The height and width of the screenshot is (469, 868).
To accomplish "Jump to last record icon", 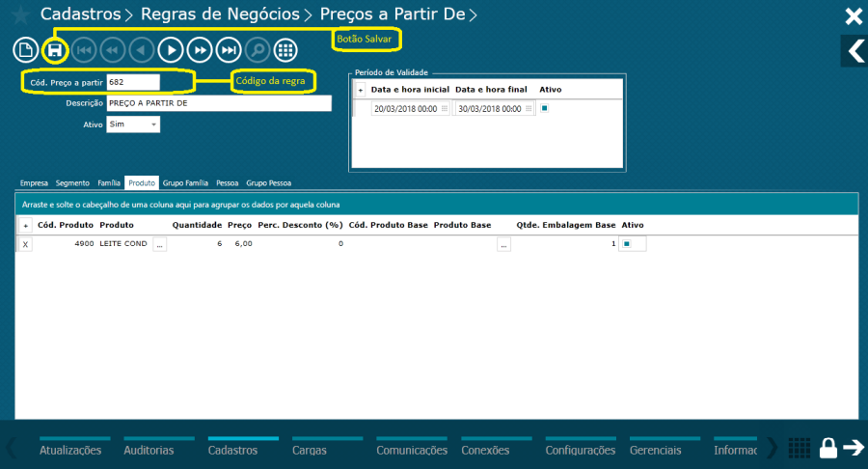I will coord(228,50).
